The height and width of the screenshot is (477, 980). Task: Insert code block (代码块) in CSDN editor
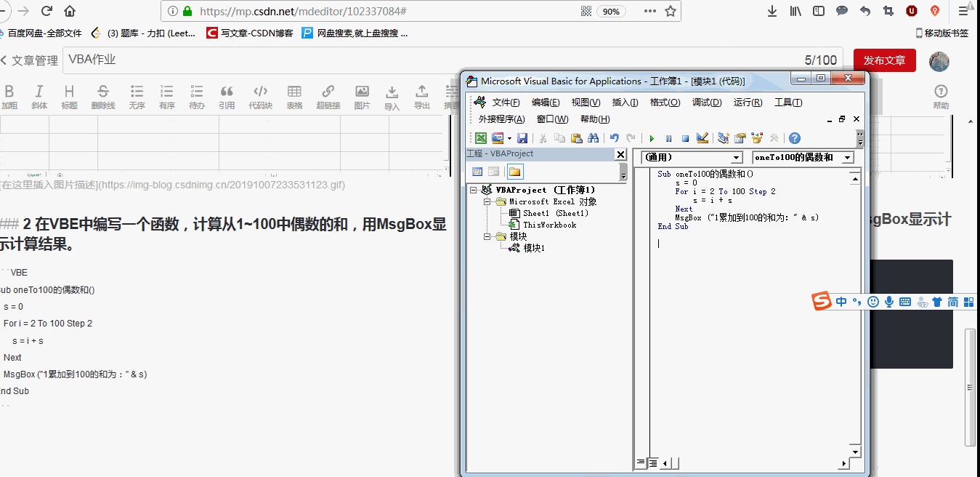tap(260, 97)
